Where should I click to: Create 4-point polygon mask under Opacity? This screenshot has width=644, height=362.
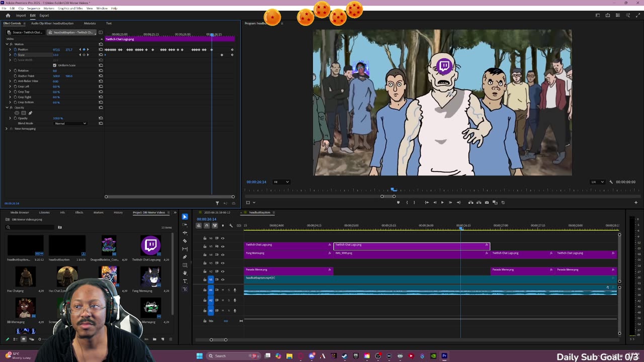(23, 113)
